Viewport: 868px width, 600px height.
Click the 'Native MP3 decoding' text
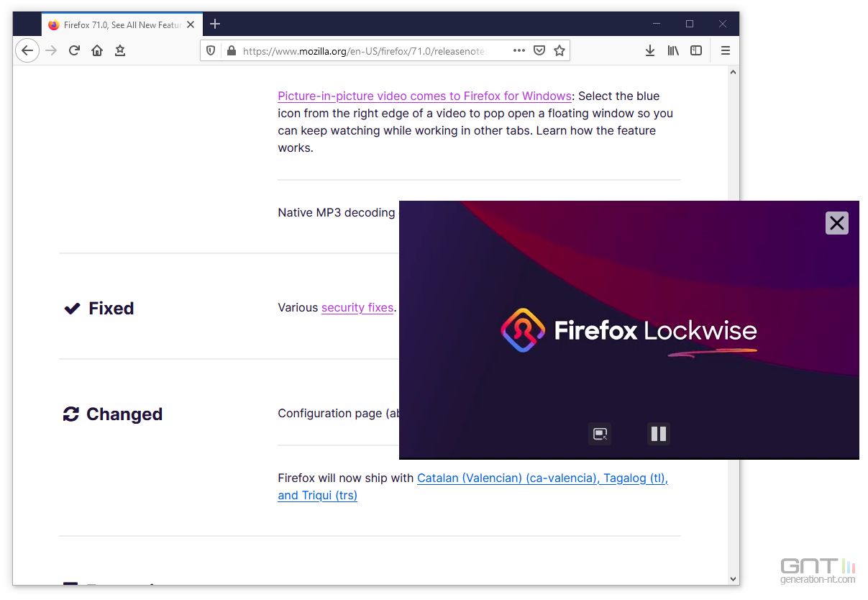[337, 212]
